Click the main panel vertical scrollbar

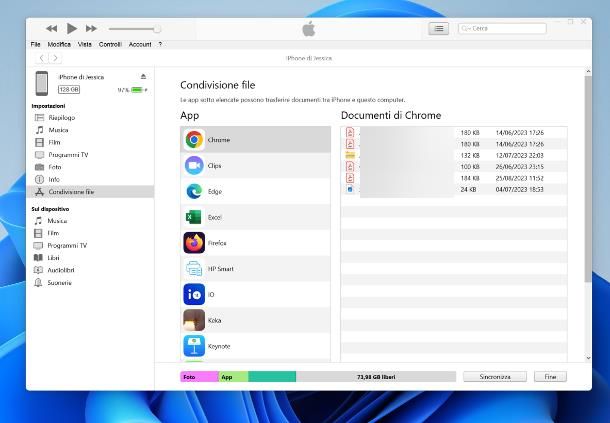point(588,179)
